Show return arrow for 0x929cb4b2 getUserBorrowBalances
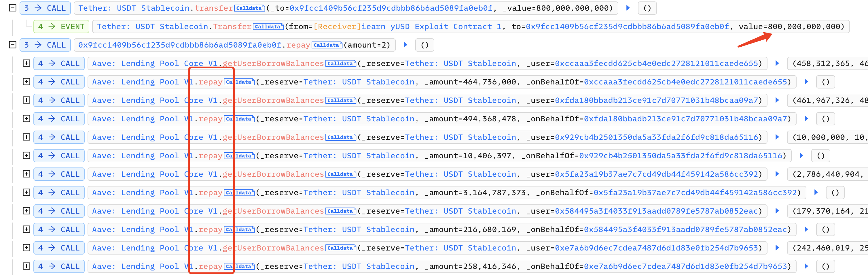 pos(777,137)
